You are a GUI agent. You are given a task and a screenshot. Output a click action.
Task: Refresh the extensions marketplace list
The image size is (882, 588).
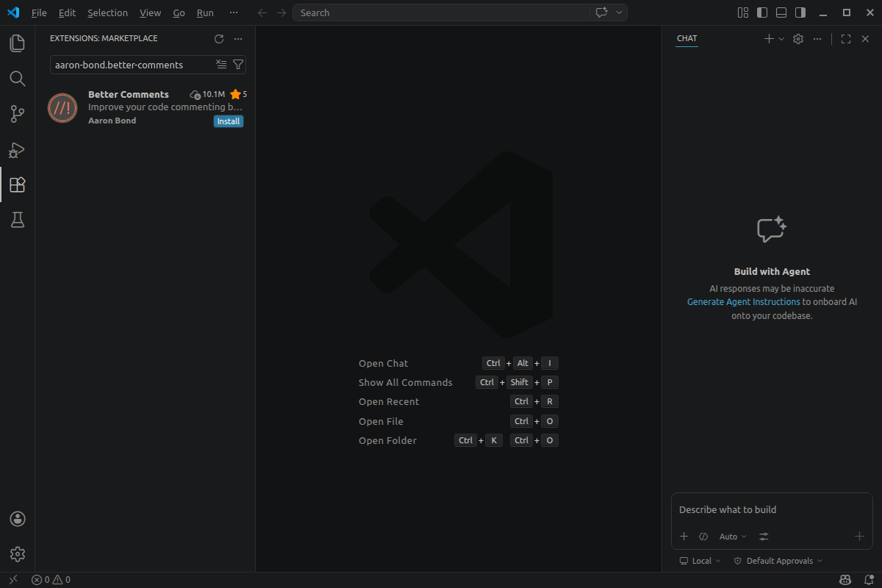click(218, 39)
